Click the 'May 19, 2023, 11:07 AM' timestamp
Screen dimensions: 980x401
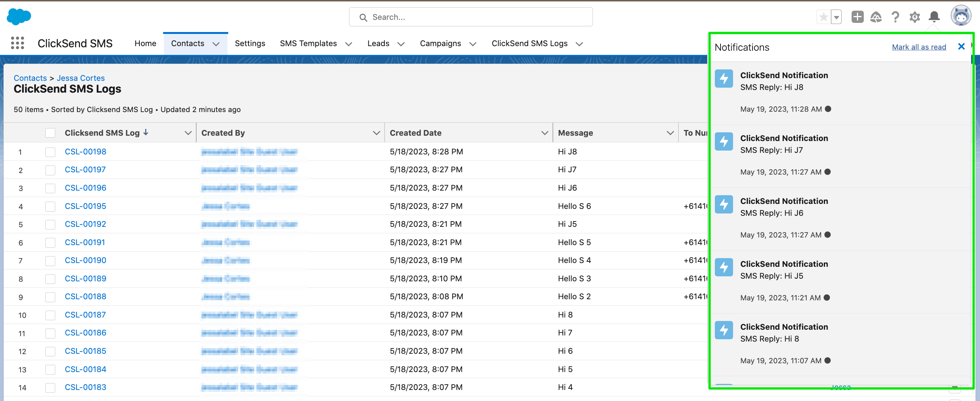(781, 360)
